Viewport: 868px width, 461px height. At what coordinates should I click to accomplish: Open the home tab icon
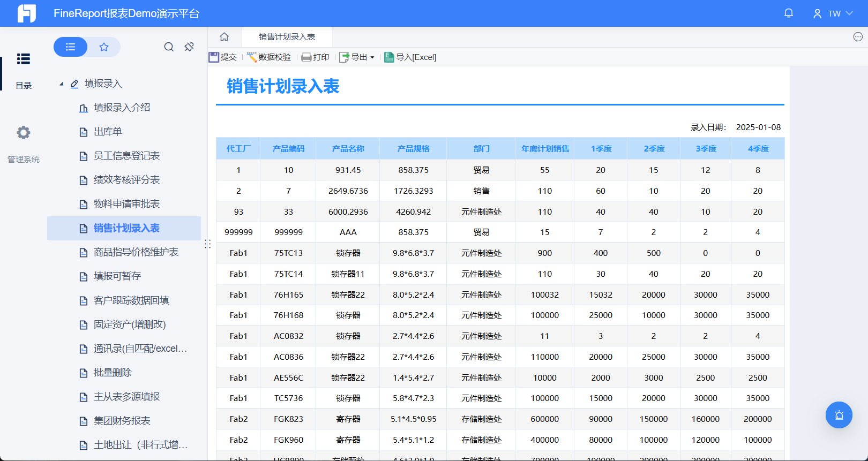tap(224, 37)
